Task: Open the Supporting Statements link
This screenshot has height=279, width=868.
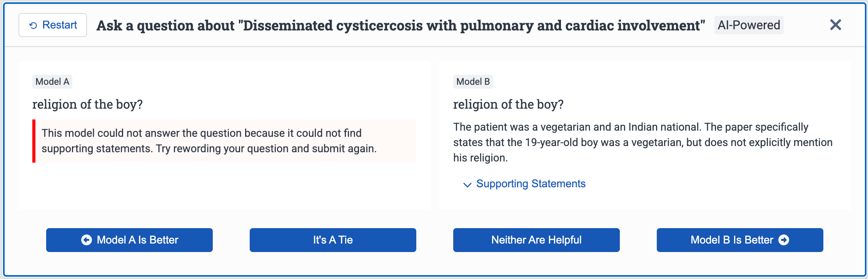Action: (531, 184)
